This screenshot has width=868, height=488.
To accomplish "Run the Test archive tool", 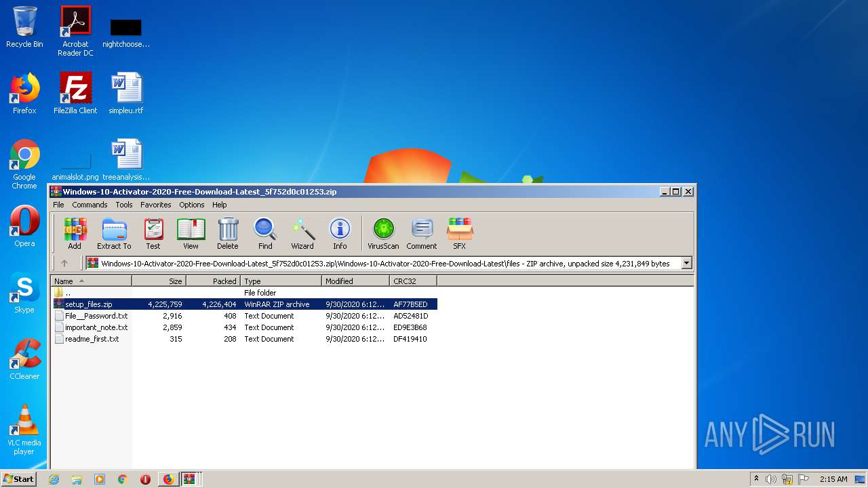I will 153,234.
